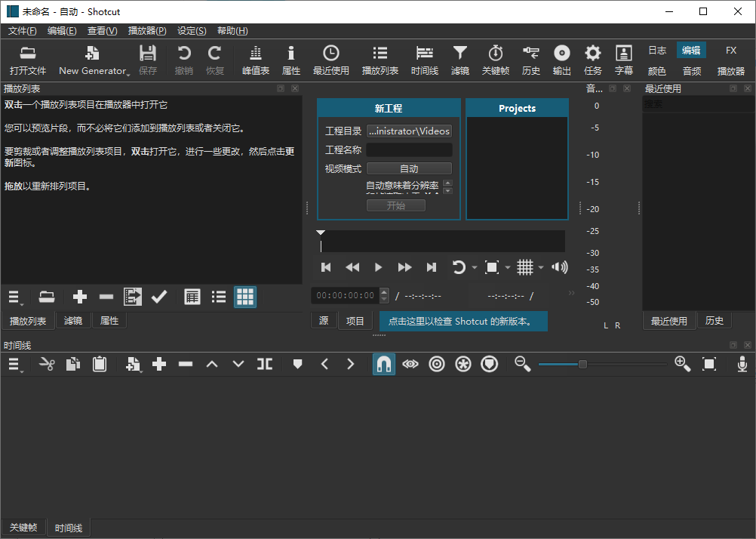Click the 工程名称 text field
This screenshot has width=756, height=539.
pos(409,150)
